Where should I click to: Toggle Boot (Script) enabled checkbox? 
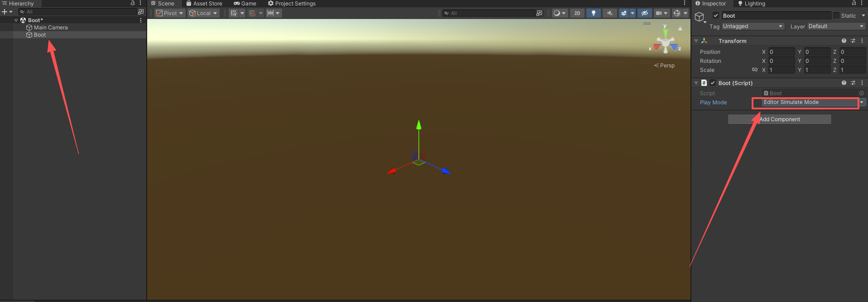point(713,83)
